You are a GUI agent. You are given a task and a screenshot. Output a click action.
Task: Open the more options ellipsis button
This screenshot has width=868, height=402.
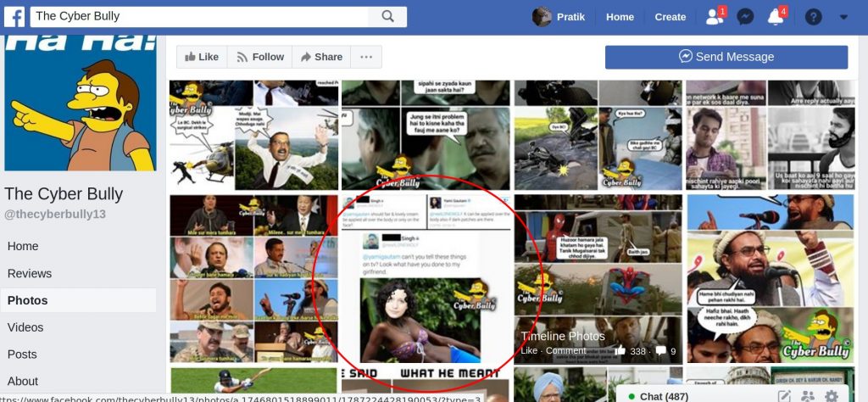coord(366,57)
